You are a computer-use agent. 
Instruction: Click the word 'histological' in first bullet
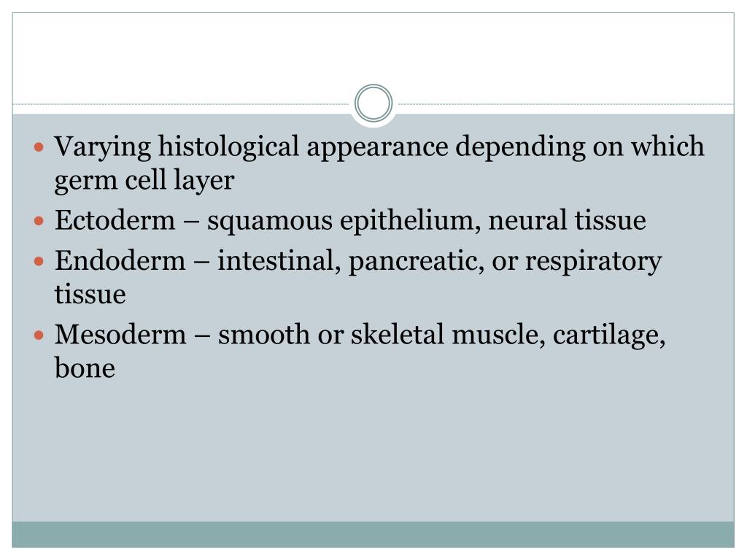[228, 147]
